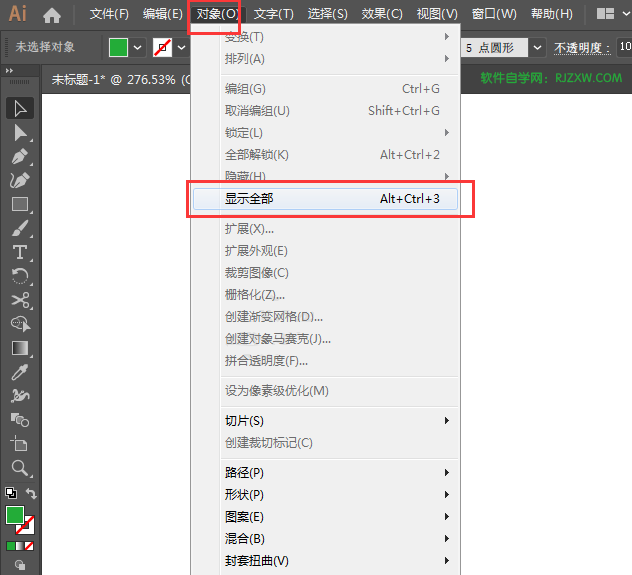Select the Zoom magnifier tool

tap(20, 468)
